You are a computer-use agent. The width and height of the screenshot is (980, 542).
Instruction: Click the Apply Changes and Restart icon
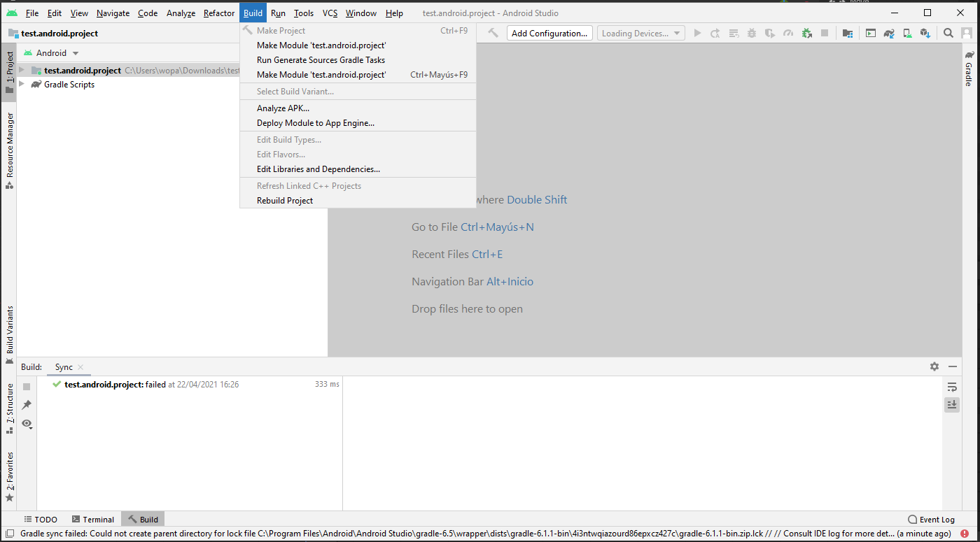point(715,33)
